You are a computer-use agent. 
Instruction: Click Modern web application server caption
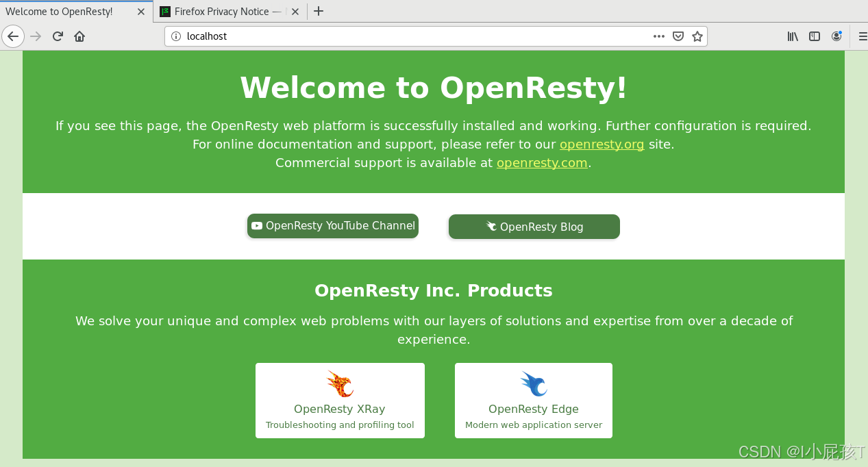tap(534, 425)
